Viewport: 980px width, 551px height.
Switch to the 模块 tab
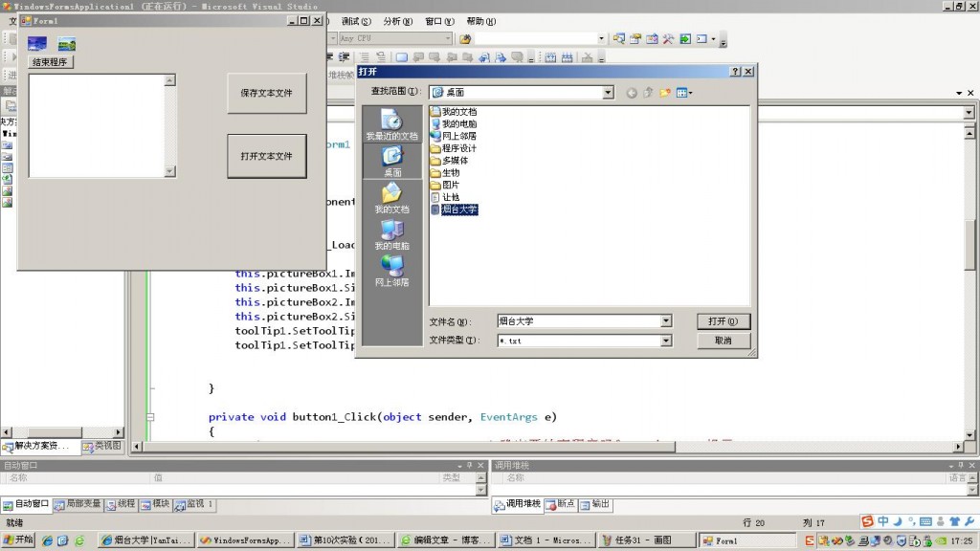point(155,504)
